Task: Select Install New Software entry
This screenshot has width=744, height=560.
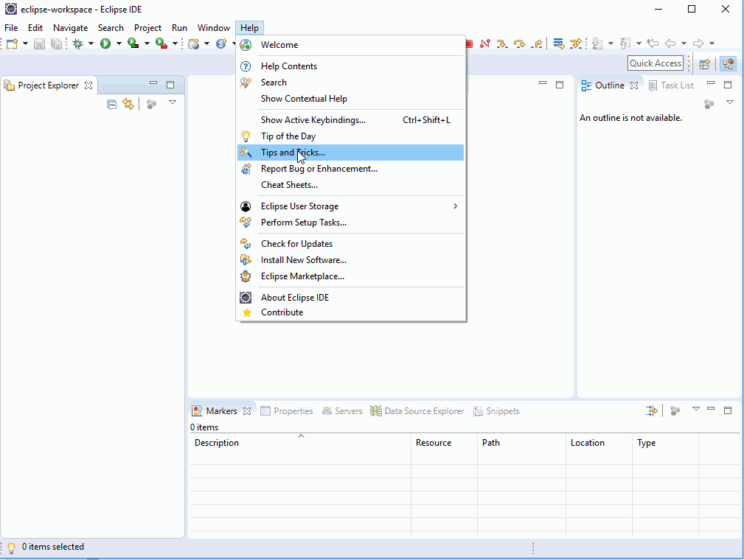Action: [x=351, y=260]
